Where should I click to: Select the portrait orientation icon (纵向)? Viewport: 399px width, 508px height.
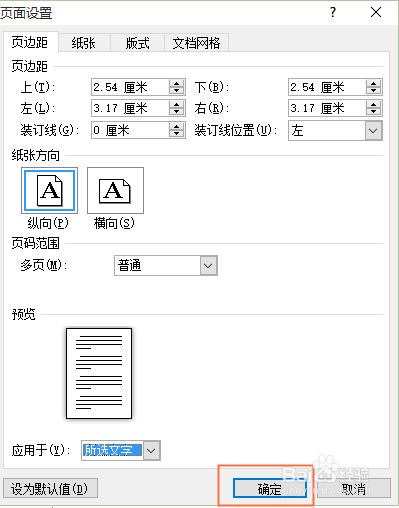tap(49, 190)
